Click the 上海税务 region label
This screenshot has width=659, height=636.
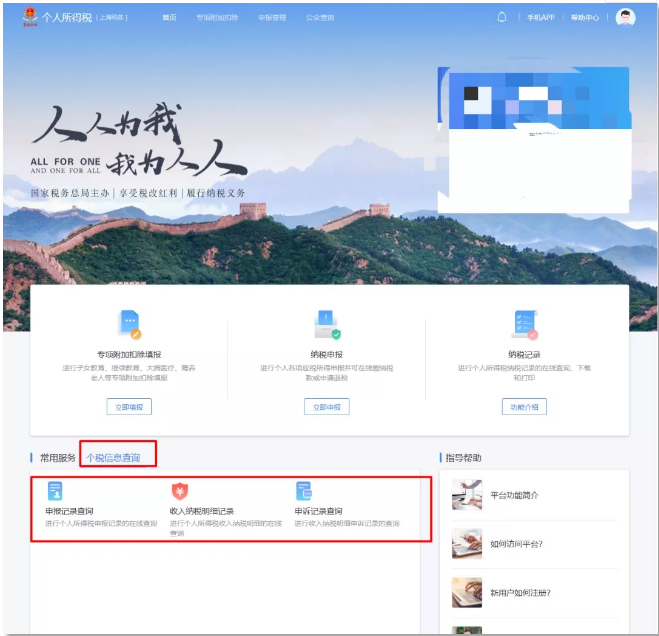(x=112, y=18)
